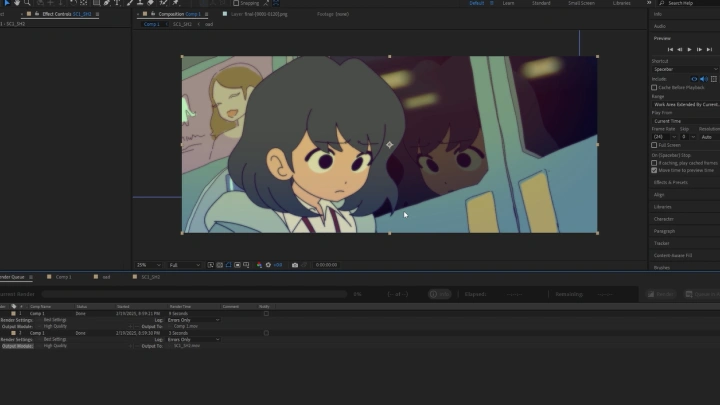This screenshot has width=720, height=405.
Task: Click the Next Frame preview button
Action: click(x=699, y=50)
